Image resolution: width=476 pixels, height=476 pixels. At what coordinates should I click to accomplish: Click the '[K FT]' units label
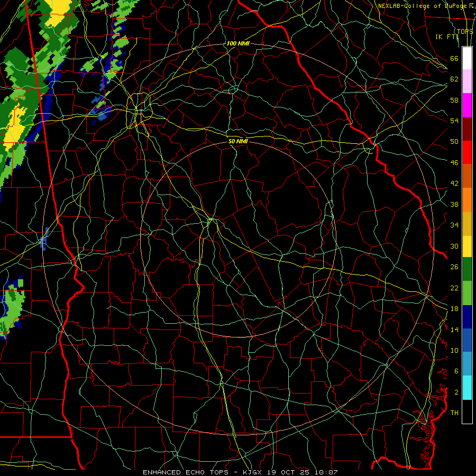coord(447,37)
